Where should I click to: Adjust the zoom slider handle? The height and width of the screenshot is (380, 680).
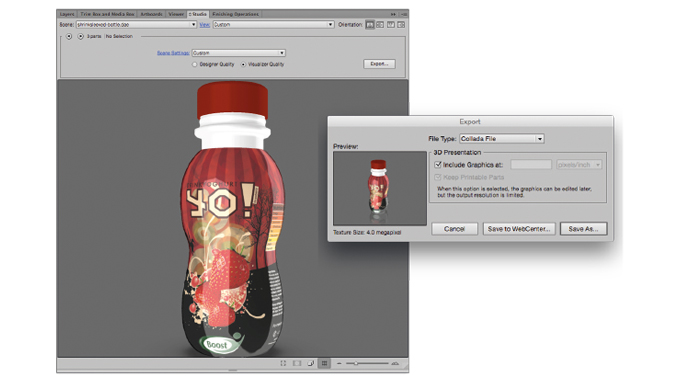(x=356, y=363)
